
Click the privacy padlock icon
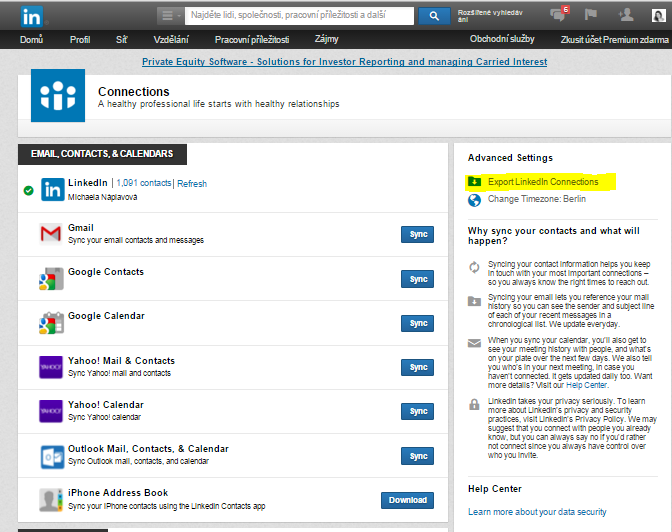click(474, 404)
